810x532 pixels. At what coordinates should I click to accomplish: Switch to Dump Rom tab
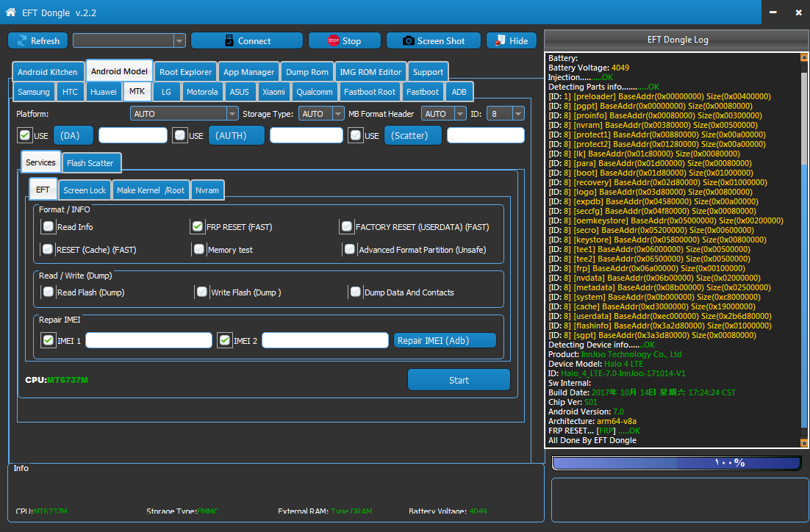point(307,72)
